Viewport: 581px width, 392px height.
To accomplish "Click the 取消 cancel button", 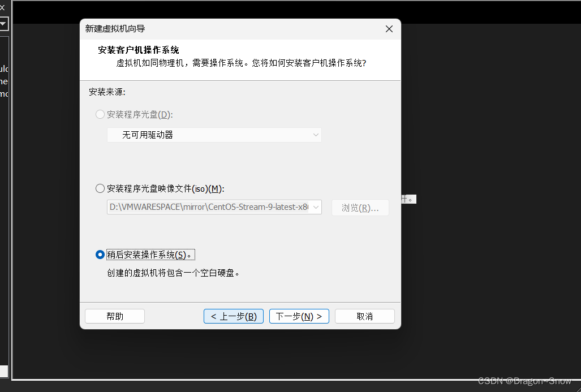I will [364, 316].
